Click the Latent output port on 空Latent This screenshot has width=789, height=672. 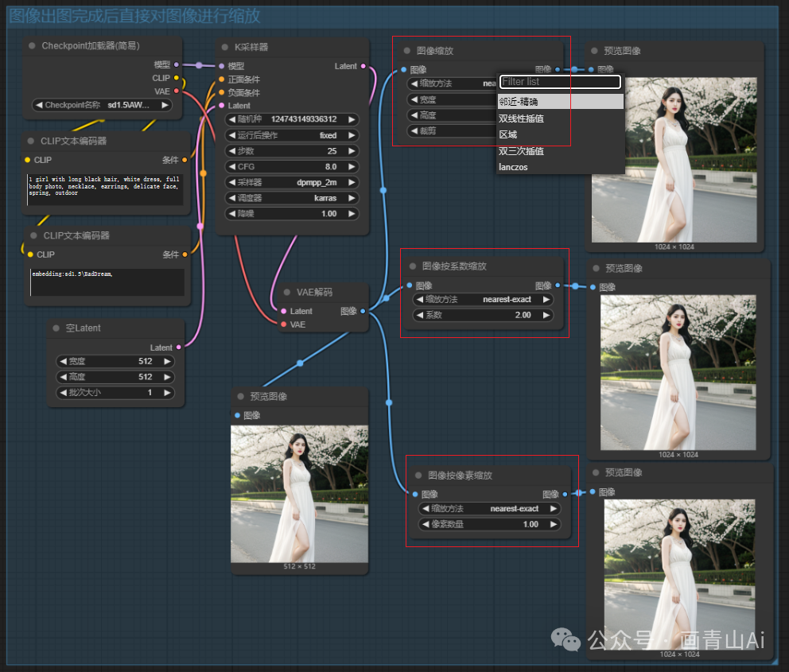(179, 347)
